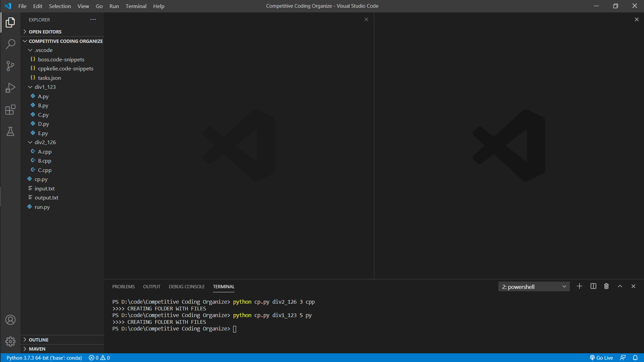Open the Selection menu
Viewport: 644px width, 362px height.
pyautogui.click(x=60, y=6)
